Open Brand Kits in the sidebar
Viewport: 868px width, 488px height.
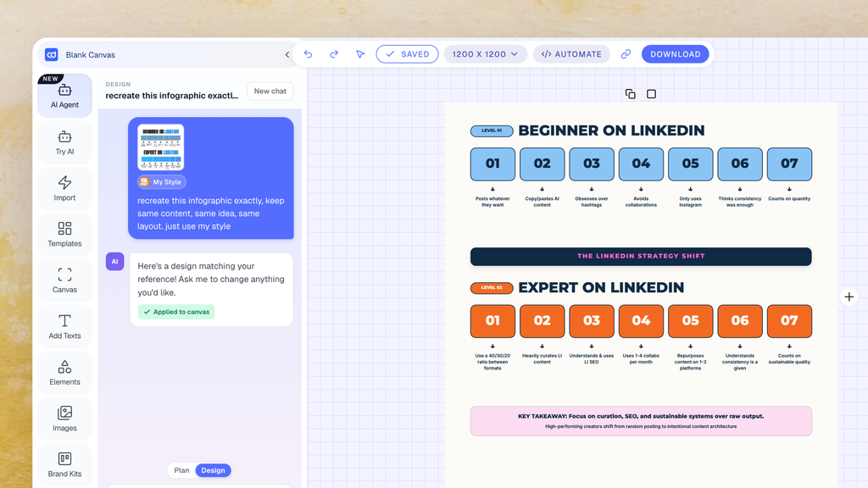[64, 465]
